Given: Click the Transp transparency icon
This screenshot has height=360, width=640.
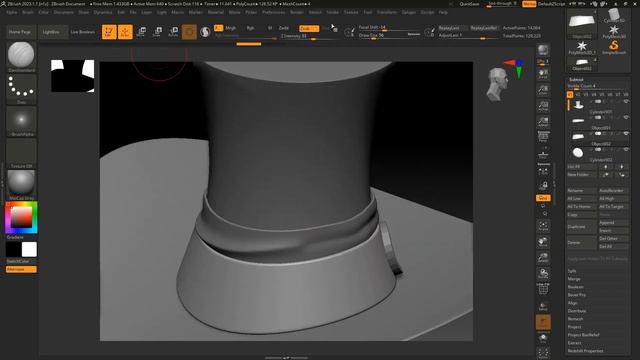Looking at the screenshot, I should (543, 306).
